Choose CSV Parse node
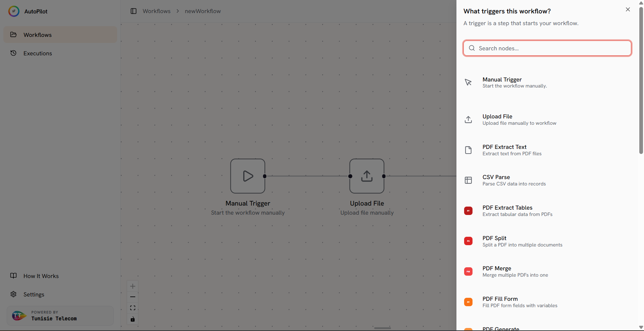Viewport: 644px width, 331px height. pyautogui.click(x=547, y=180)
